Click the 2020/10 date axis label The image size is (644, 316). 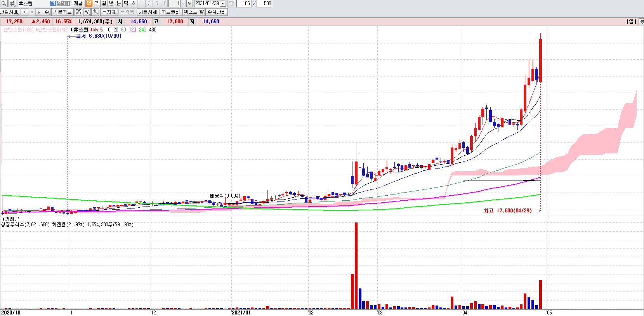(11, 313)
